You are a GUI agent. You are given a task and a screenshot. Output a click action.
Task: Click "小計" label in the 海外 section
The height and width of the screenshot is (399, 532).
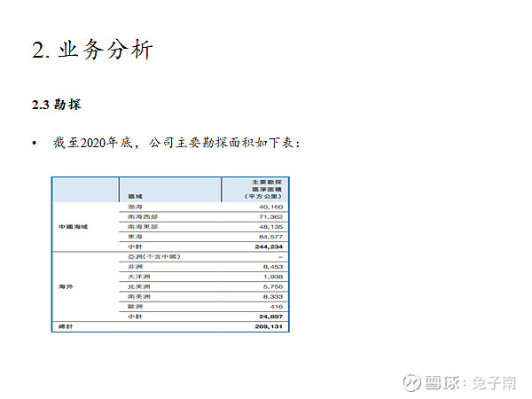coord(135,317)
